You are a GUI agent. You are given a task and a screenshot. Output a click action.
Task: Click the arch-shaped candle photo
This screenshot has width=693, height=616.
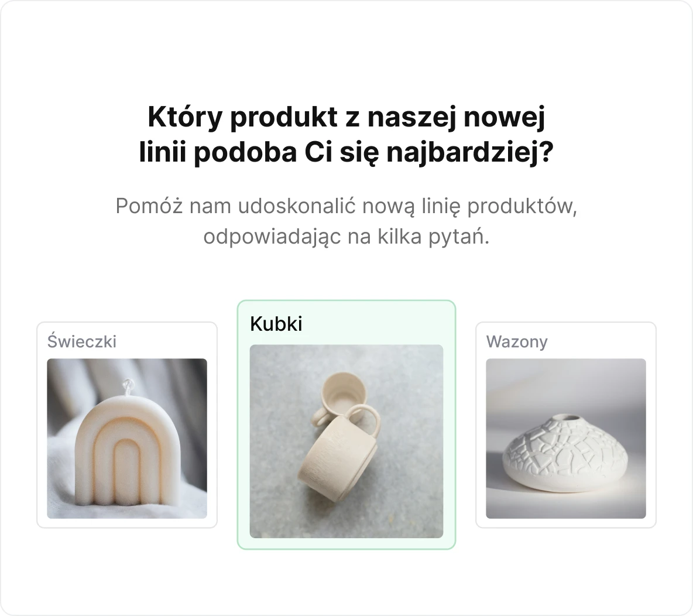pyautogui.click(x=127, y=438)
